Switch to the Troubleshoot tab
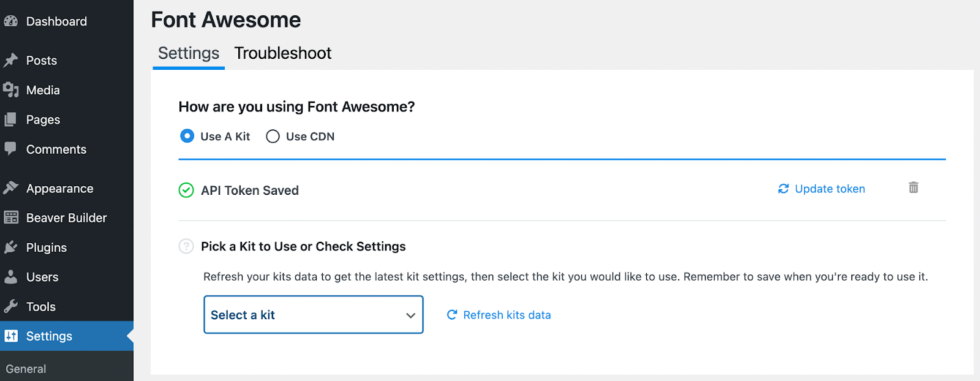 click(282, 53)
